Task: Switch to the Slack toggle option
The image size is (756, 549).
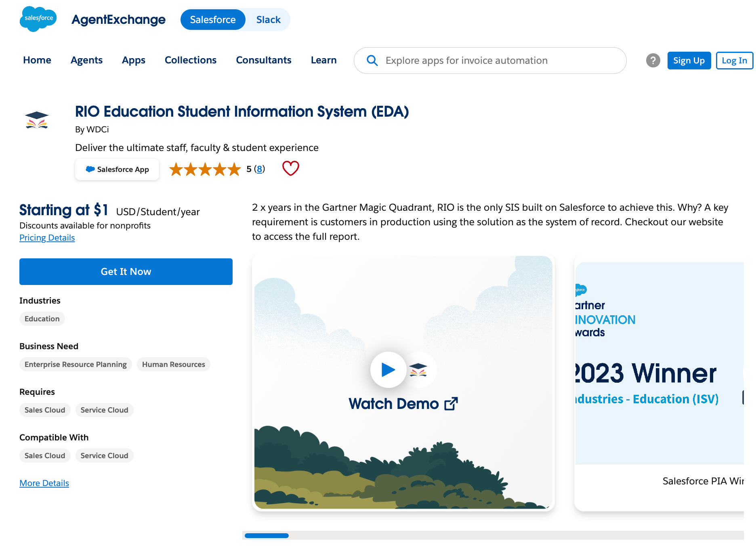Action: pos(268,20)
